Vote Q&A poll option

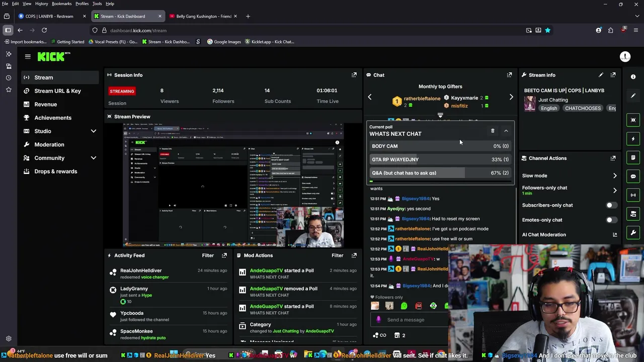pyautogui.click(x=440, y=173)
